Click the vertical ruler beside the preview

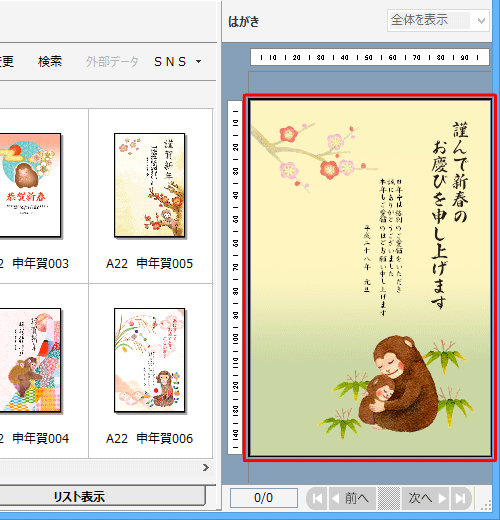[235, 277]
